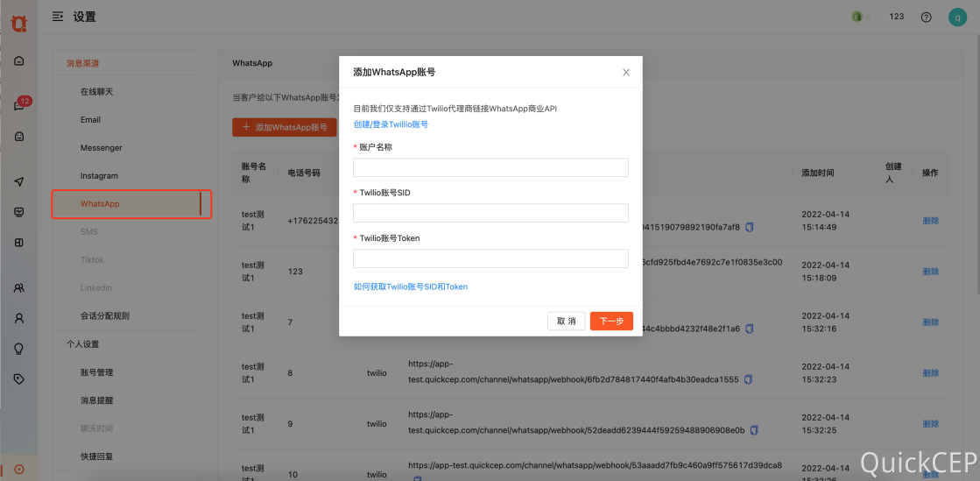Open the tag icon in left rail
This screenshot has height=481, width=980.
[19, 378]
